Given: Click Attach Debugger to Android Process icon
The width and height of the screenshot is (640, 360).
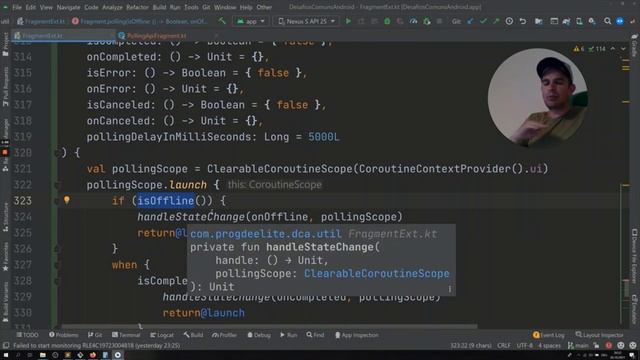Looking at the screenshot, I should point(427,21).
